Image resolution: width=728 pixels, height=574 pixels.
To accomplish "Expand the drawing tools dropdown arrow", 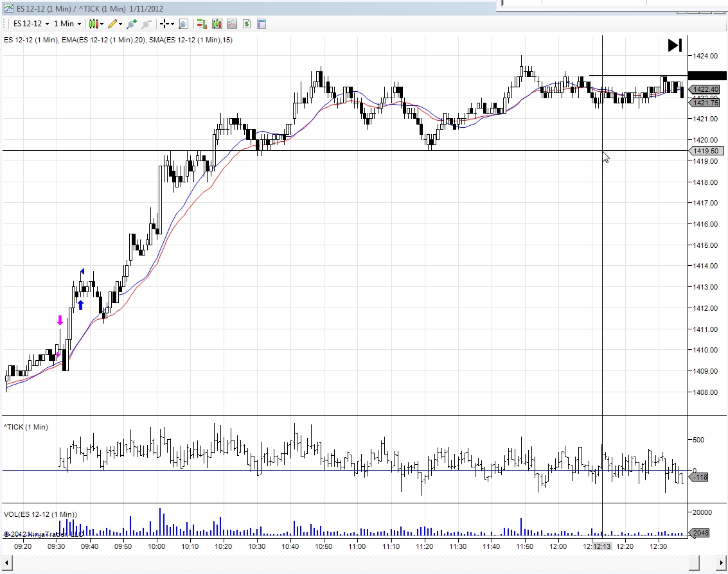I will [x=121, y=24].
